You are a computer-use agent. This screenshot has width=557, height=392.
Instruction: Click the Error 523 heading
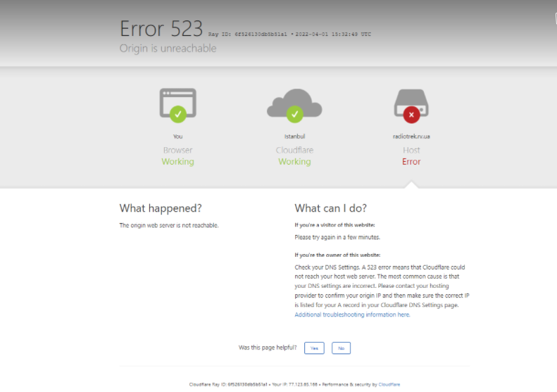[161, 28]
